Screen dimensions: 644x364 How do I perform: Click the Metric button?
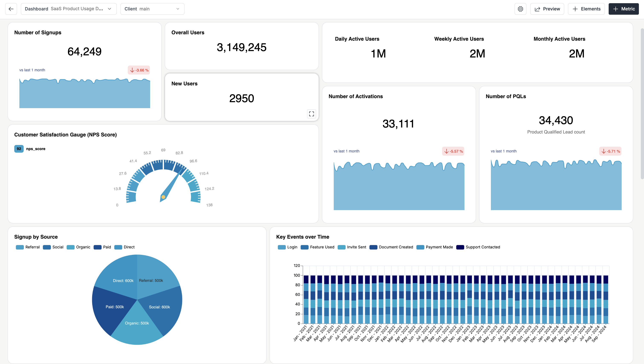[624, 9]
